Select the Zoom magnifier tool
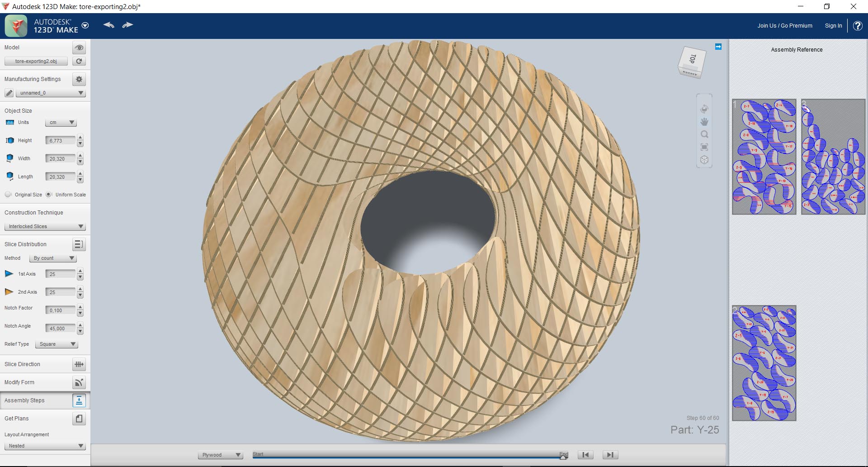Screen dimensions: 868x467 704,134
